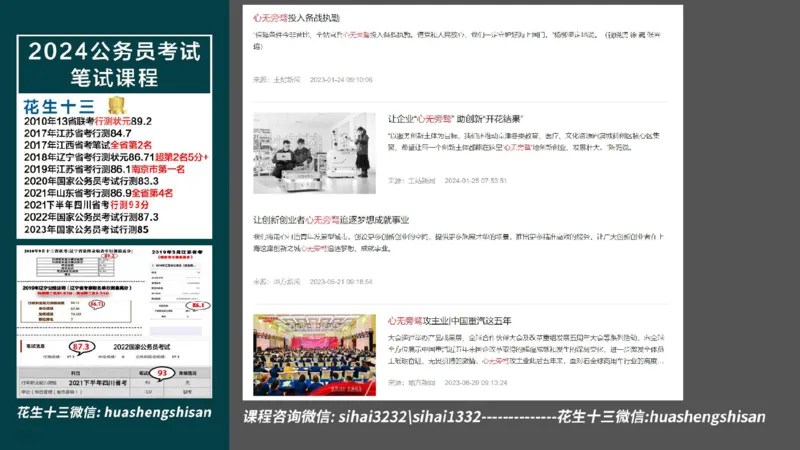800x450 pixels.
Task: Click line 2021年山东省考行测86.9全省第4名
Action: (x=98, y=193)
